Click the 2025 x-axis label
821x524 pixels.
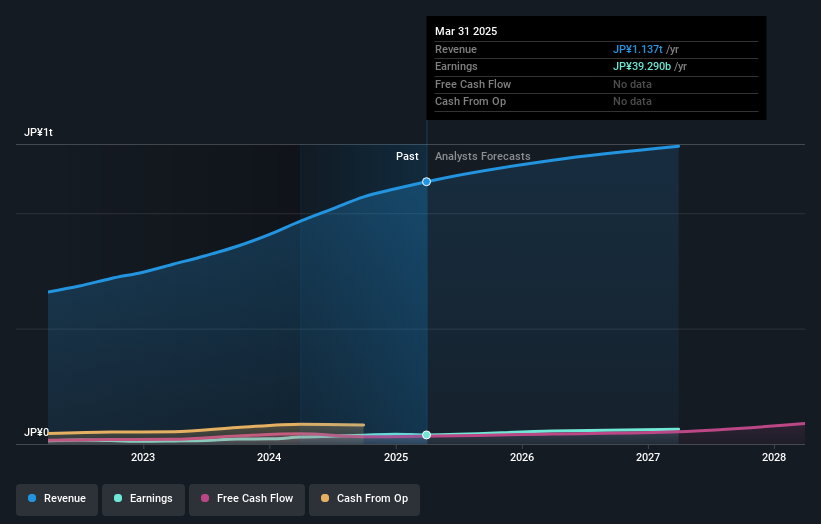click(x=396, y=458)
